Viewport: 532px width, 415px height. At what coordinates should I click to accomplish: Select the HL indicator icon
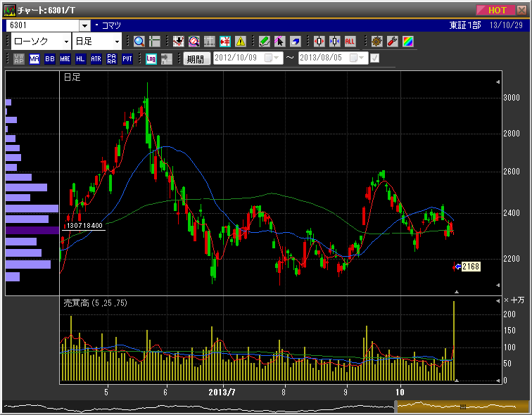click(x=80, y=59)
